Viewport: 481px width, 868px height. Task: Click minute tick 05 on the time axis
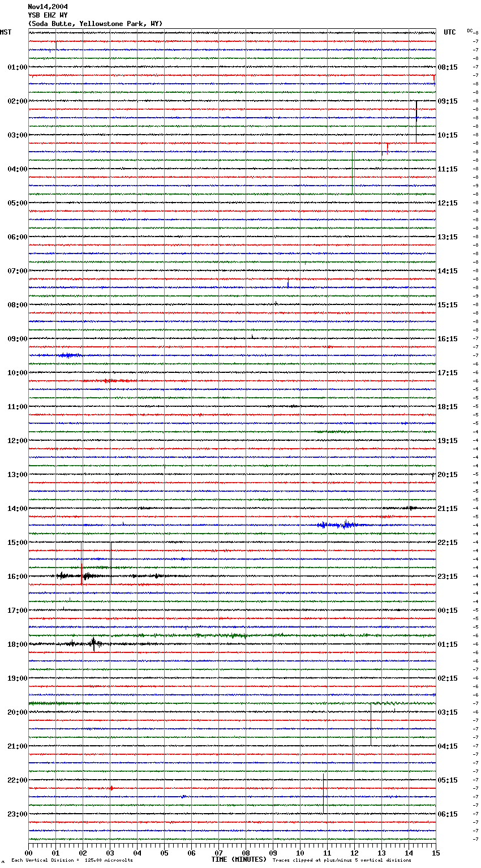coord(164,852)
